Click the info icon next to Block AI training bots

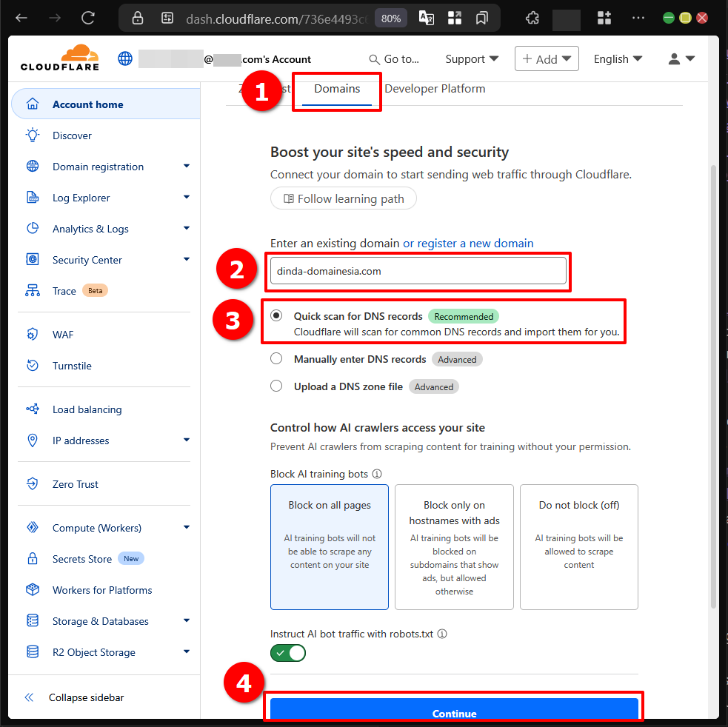[x=377, y=474]
